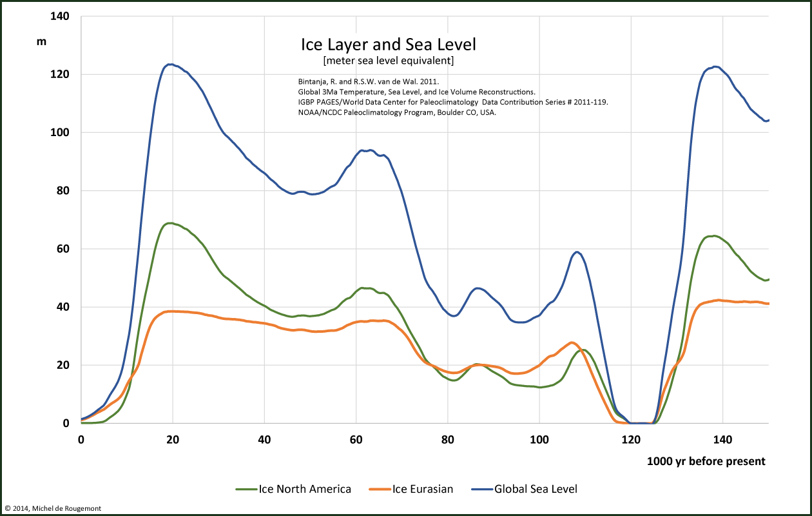
Task: Click the 20 tick on the x-axis
Action: 173,440
